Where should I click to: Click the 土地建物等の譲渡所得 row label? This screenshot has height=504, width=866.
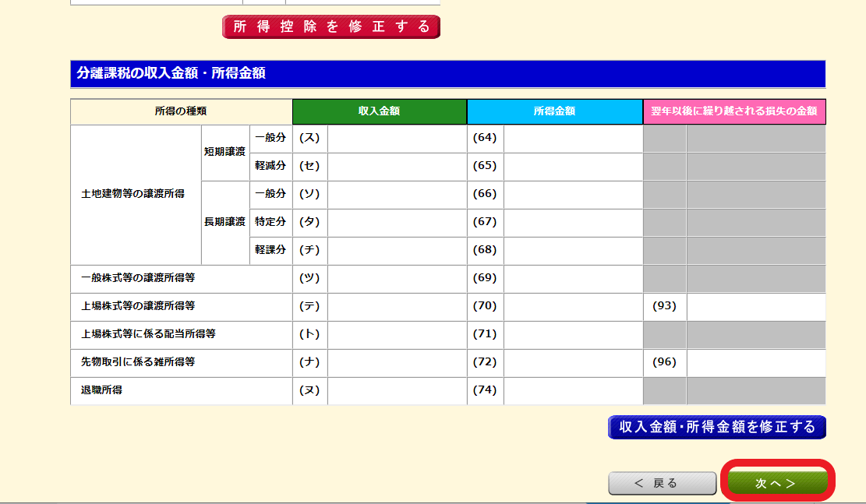tap(133, 194)
